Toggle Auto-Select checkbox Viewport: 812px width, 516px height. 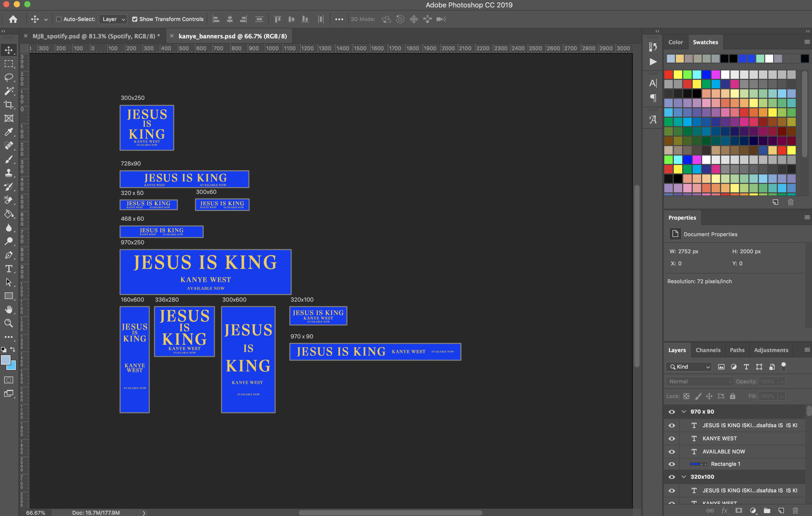(59, 19)
